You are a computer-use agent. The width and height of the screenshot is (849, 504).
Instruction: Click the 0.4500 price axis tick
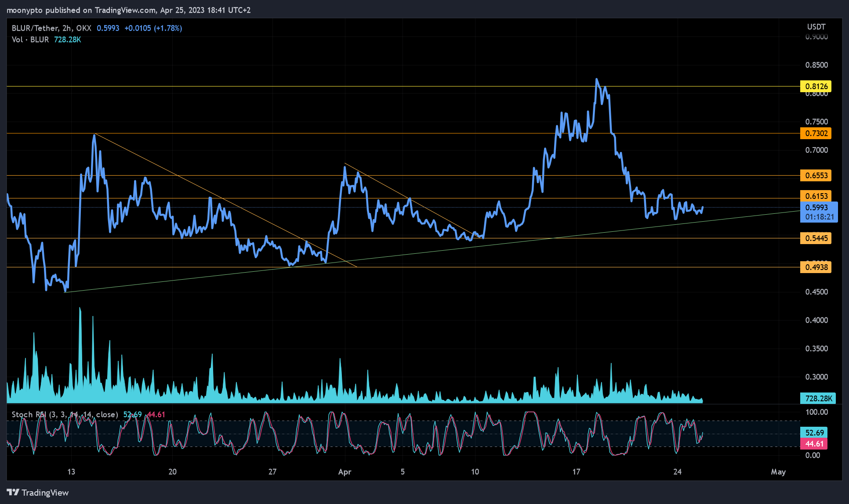816,292
